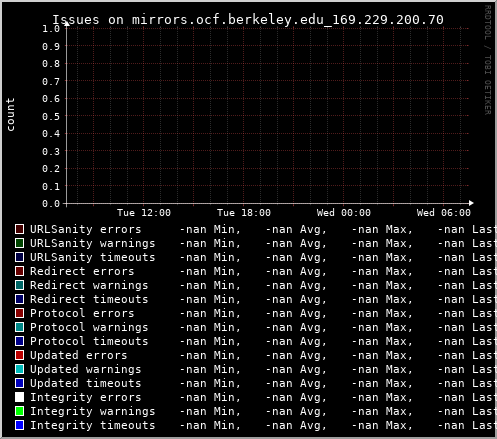Select the URLSanity timeouts legend label
Image resolution: width=497 pixels, height=439 pixels.
pos(93,257)
